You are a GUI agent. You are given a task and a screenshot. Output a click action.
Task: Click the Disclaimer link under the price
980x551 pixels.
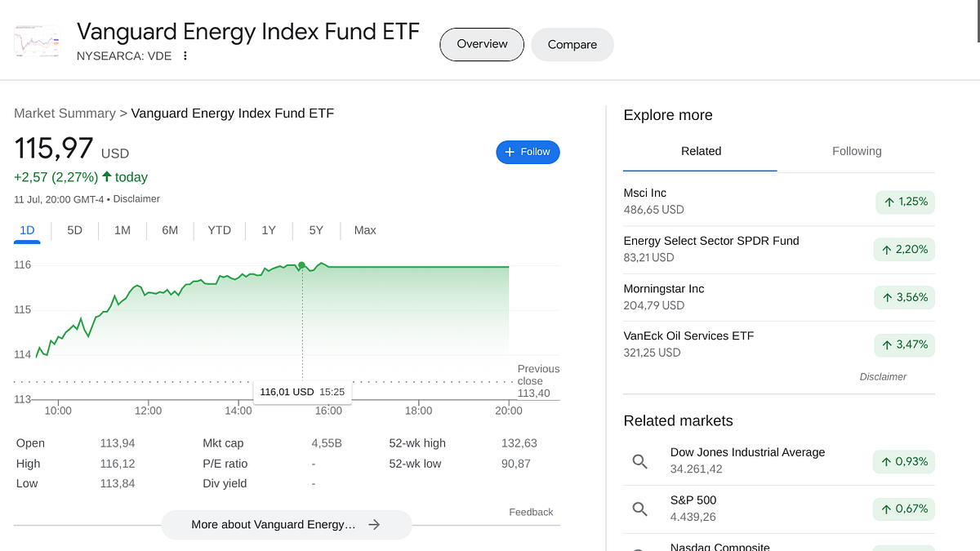136,198
